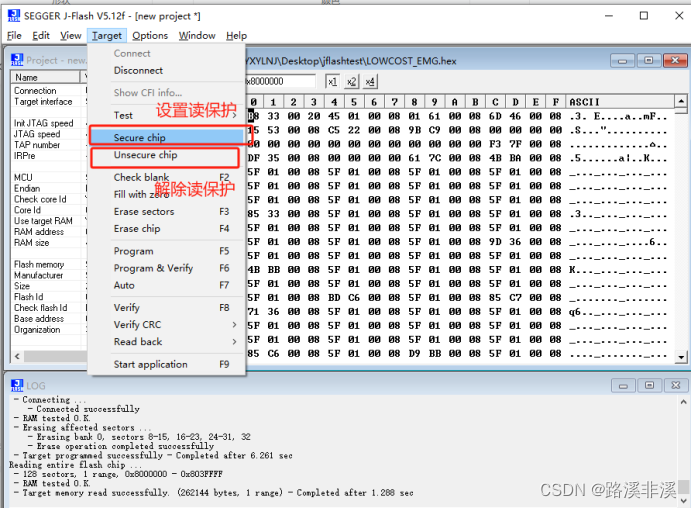Click the Name column header
The height and width of the screenshot is (508, 692).
45,77
